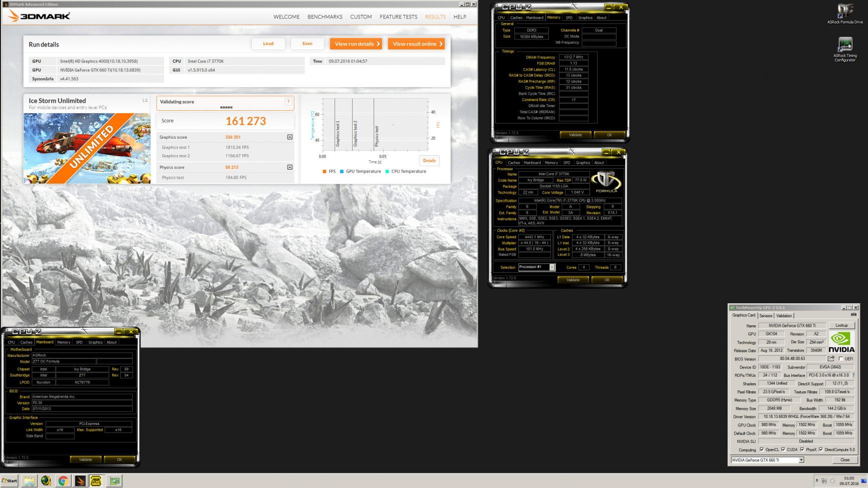Click Lookup button in GPU-Z

click(841, 325)
